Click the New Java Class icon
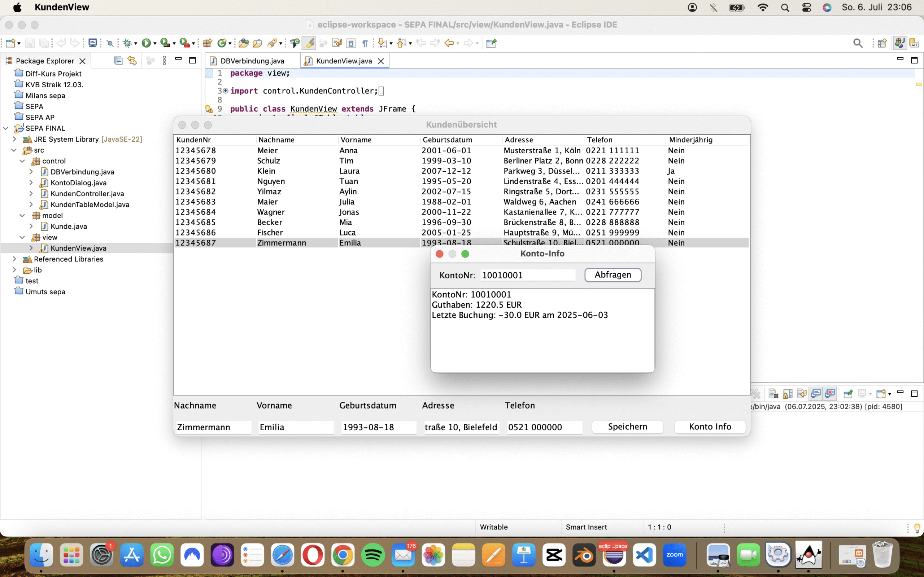 click(222, 43)
